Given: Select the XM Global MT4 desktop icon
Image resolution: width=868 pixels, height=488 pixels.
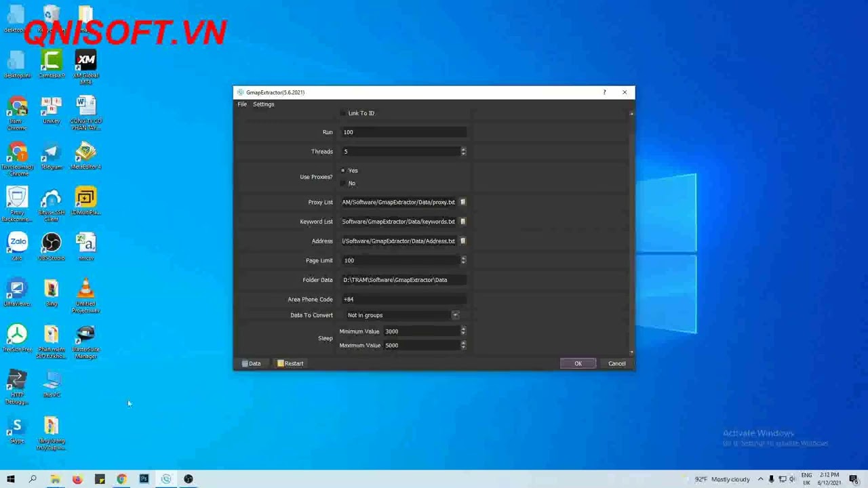Looking at the screenshot, I should point(85,67).
